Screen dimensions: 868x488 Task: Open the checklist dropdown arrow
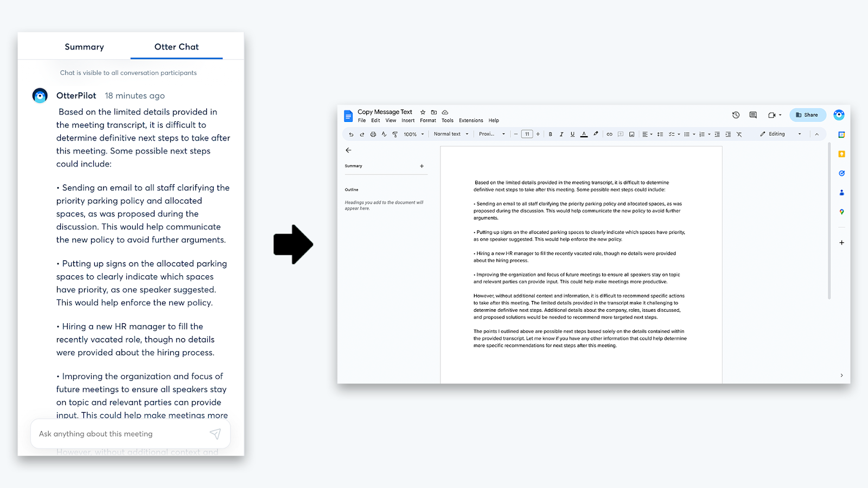point(679,134)
